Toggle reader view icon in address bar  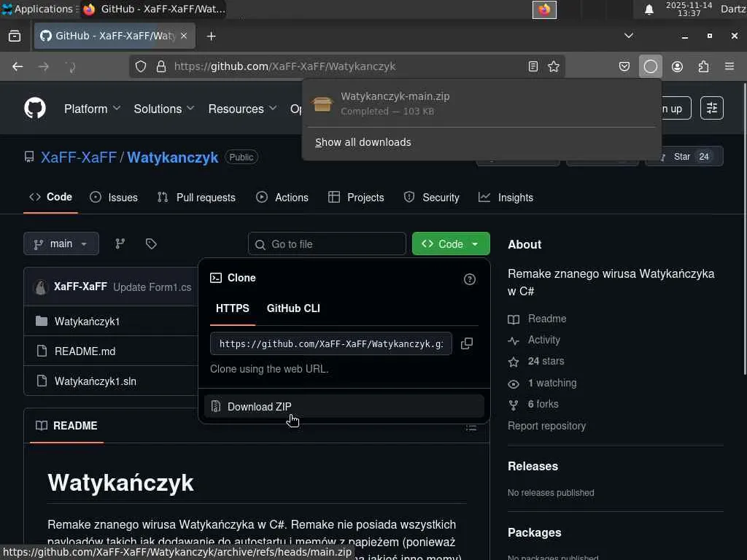(533, 66)
